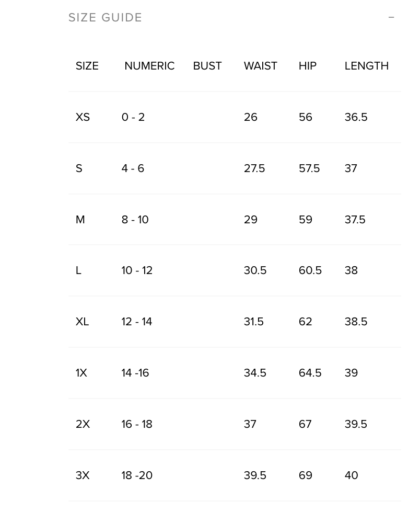Select the XL size row label
Viewport: 420px width, 523px height.
(82, 322)
